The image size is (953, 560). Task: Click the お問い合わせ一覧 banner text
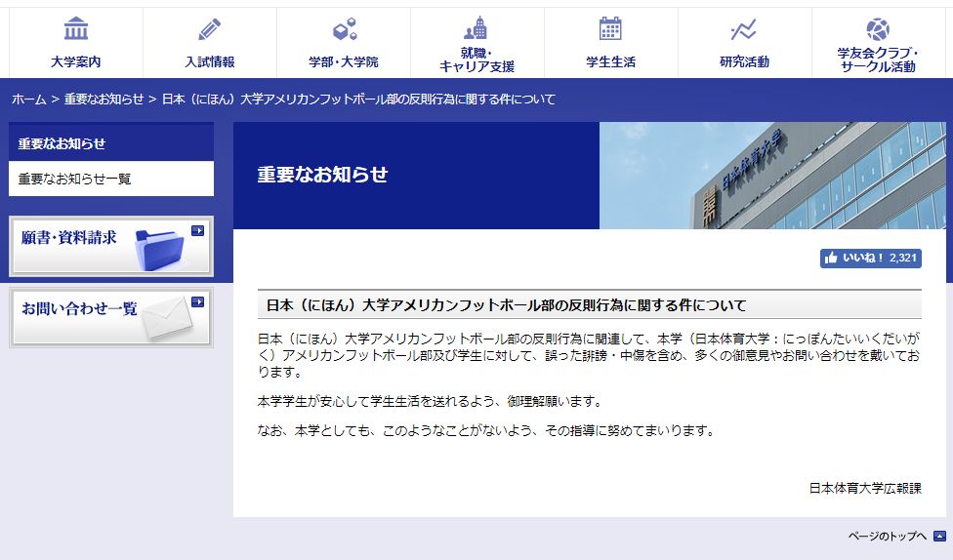79,308
